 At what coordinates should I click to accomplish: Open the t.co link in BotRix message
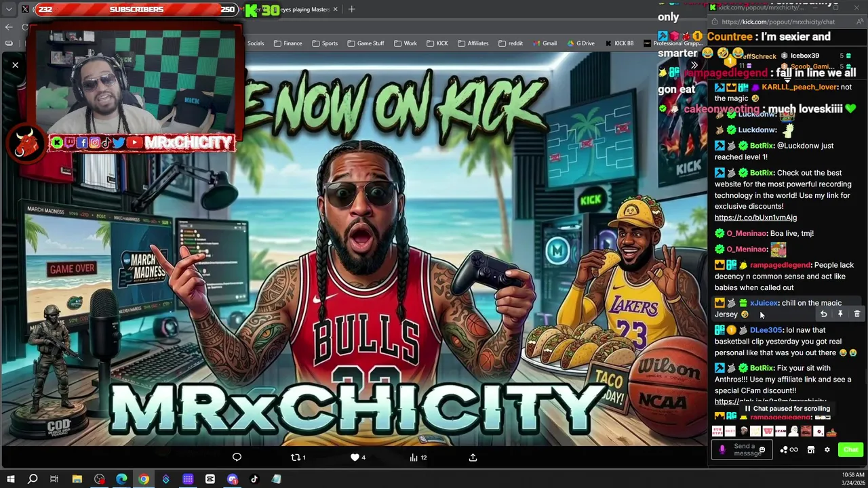(755, 218)
